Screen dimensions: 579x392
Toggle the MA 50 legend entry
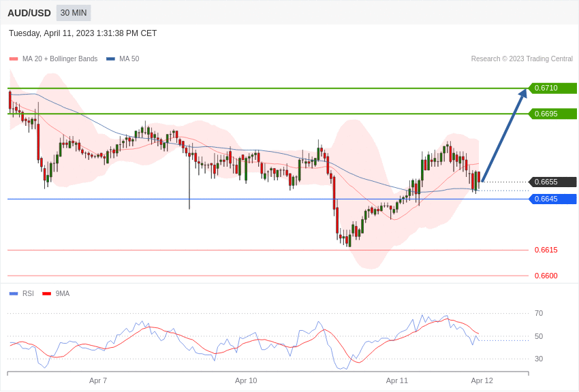coord(123,59)
